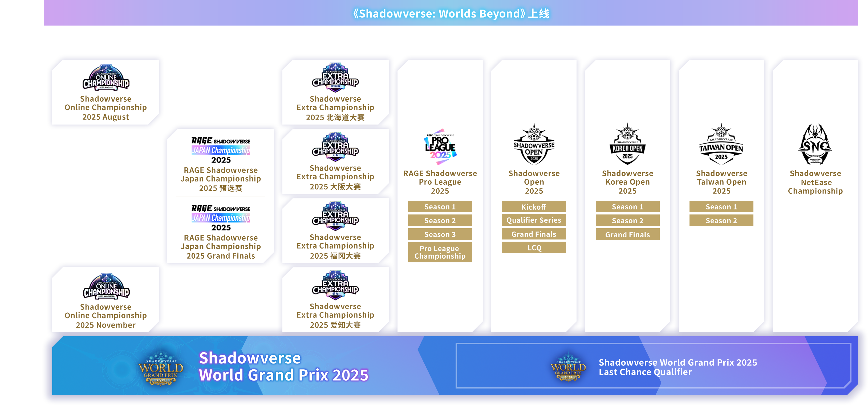Click Extra Championship 2025 大阪大赛 text
The width and height of the screenshot is (868, 405).
(x=335, y=177)
